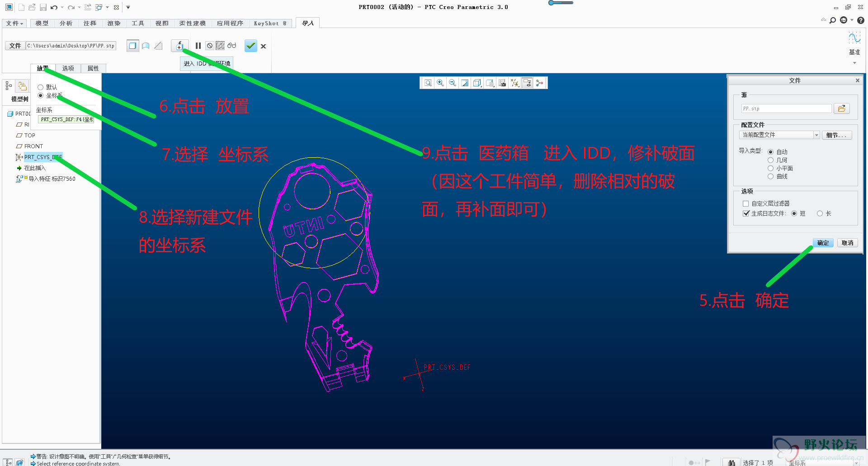
Task: Expand the 基准 group arrow
Action: 854,63
